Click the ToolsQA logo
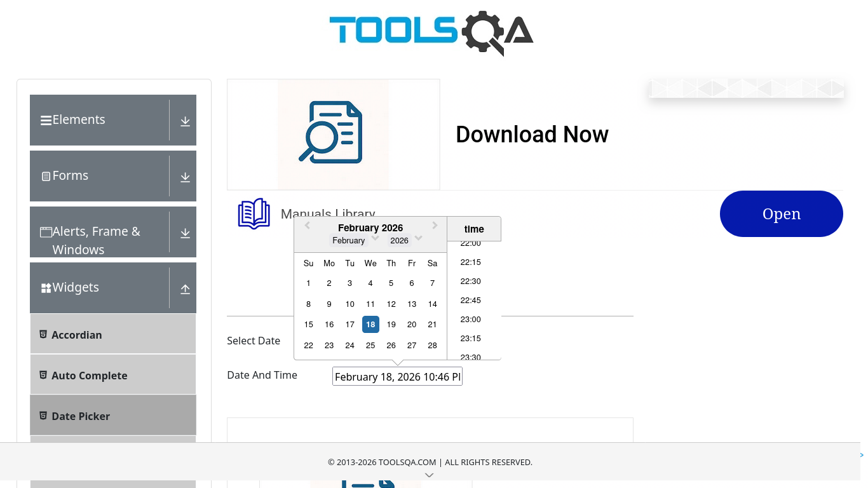This screenshot has width=868, height=488. point(431,33)
